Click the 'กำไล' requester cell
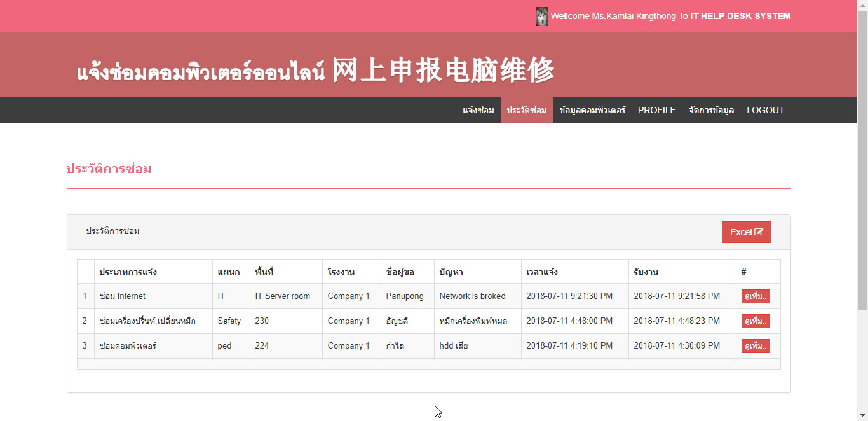Screen dimensions: 868x421 click(x=407, y=346)
